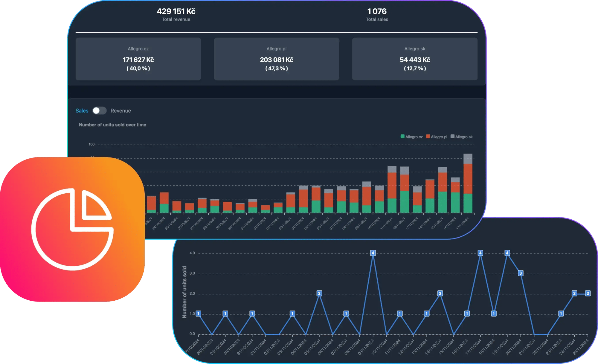Open the Allegro.pl revenue card
The image size is (598, 364).
277,59
